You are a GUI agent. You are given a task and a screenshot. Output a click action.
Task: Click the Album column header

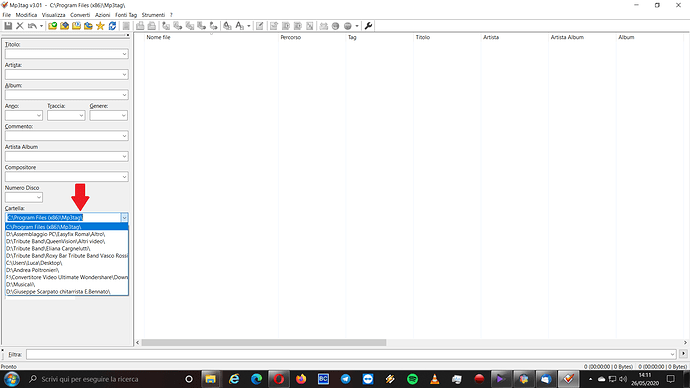650,37
